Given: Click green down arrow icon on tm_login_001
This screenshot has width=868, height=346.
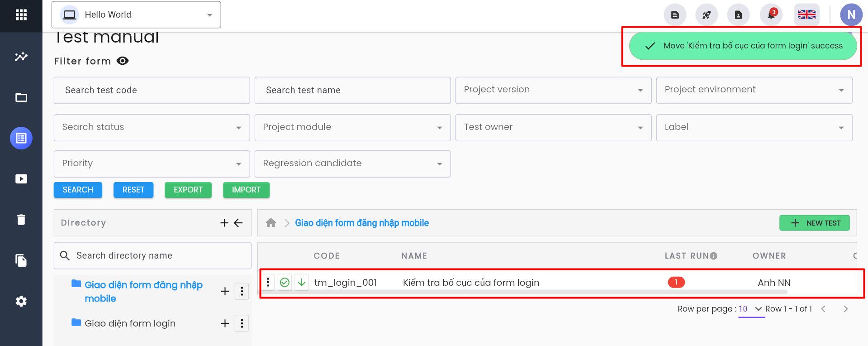Looking at the screenshot, I should click(302, 283).
